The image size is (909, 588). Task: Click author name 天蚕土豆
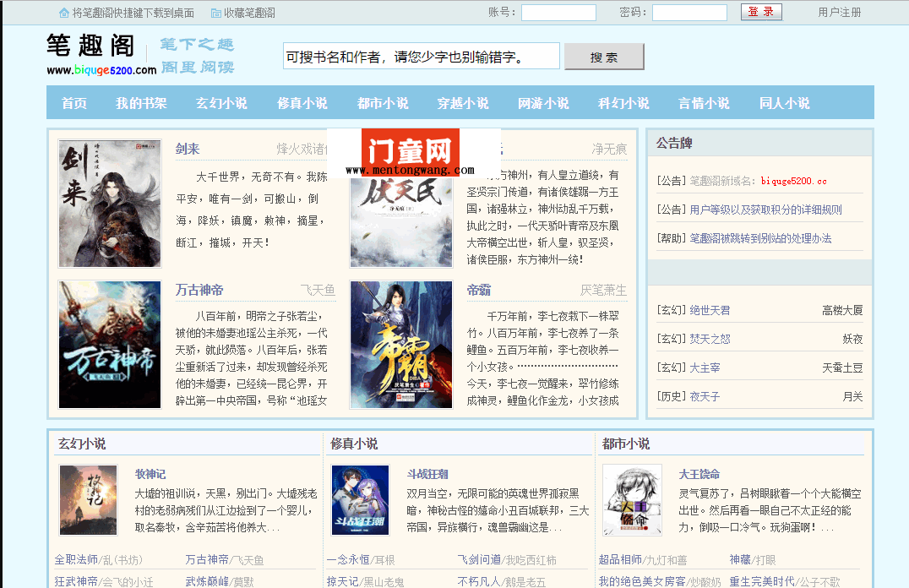(x=842, y=367)
